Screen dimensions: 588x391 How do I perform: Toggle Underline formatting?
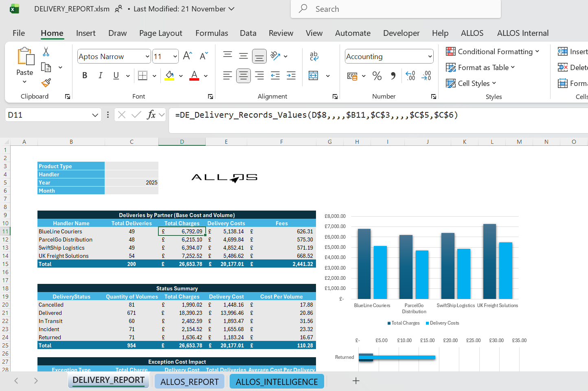(x=116, y=75)
